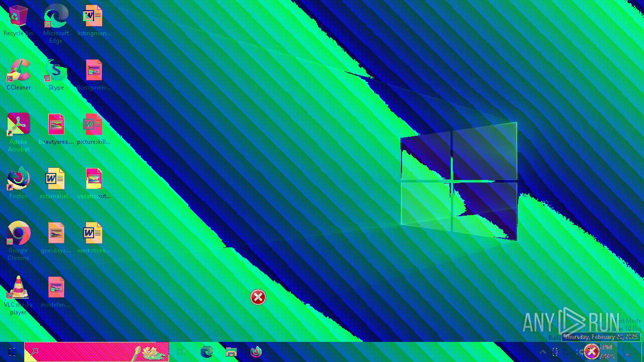Image resolution: width=644 pixels, height=362 pixels.
Task: Select the listingmon... Word document icon
Action: (x=94, y=20)
